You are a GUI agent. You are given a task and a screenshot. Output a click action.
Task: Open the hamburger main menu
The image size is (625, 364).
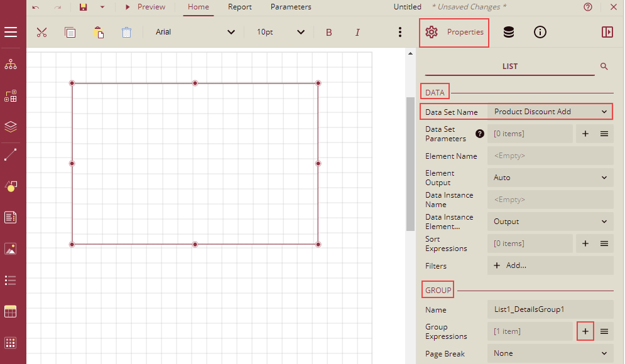tap(11, 32)
